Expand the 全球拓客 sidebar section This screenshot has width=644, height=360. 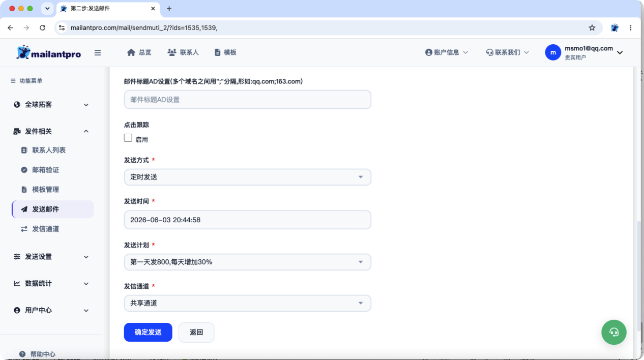click(86, 105)
